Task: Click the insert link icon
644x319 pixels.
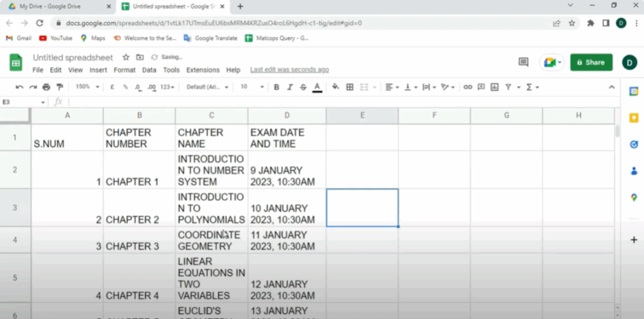Action: pyautogui.click(x=467, y=87)
